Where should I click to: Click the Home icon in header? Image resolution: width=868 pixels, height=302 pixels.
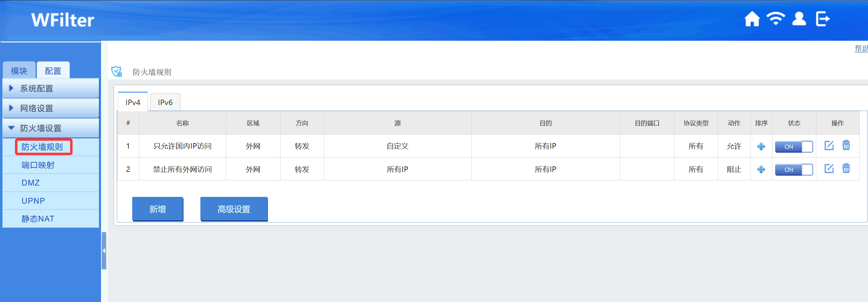(752, 19)
